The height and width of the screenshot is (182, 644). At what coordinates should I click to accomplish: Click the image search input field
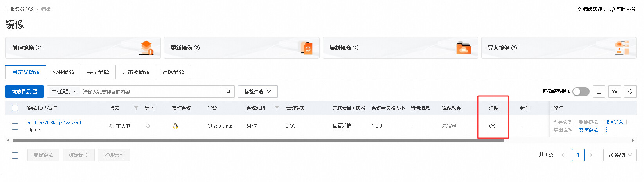[x=151, y=92]
